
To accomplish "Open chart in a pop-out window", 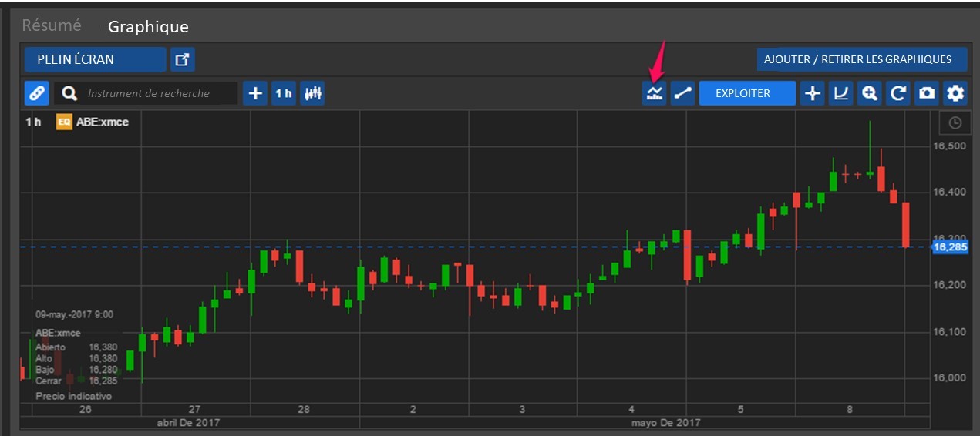I will coord(183,59).
